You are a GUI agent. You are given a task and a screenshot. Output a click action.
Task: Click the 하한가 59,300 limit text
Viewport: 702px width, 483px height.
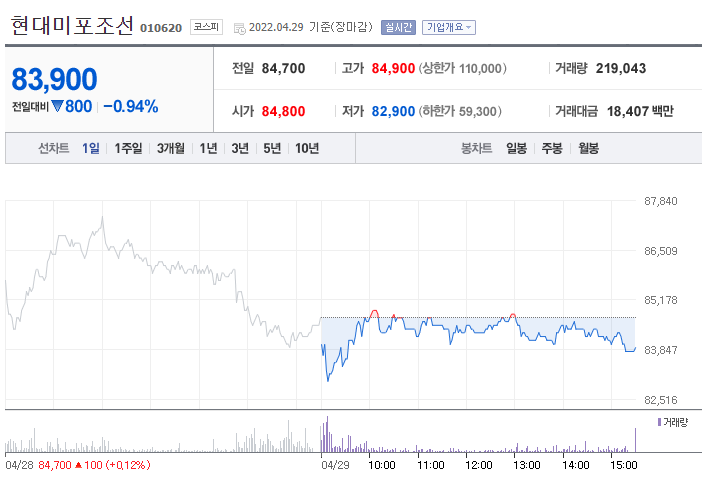[x=460, y=111]
